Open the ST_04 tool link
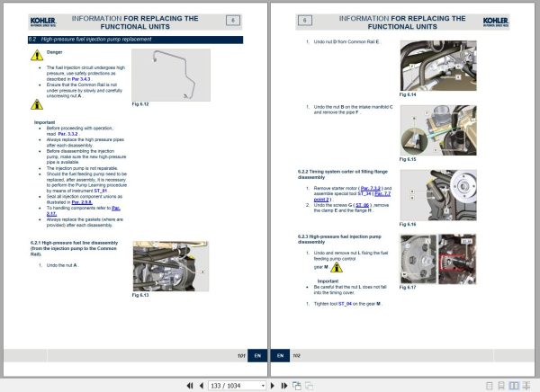 345,304
